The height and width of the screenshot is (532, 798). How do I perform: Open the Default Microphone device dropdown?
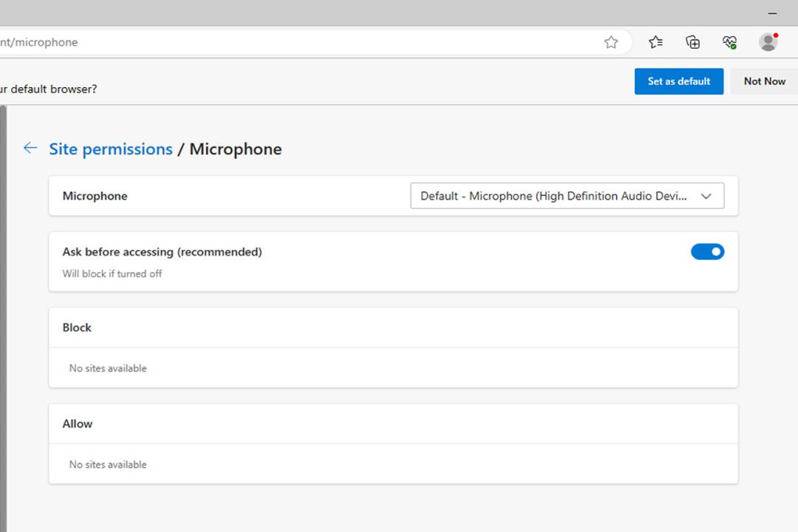coord(567,196)
